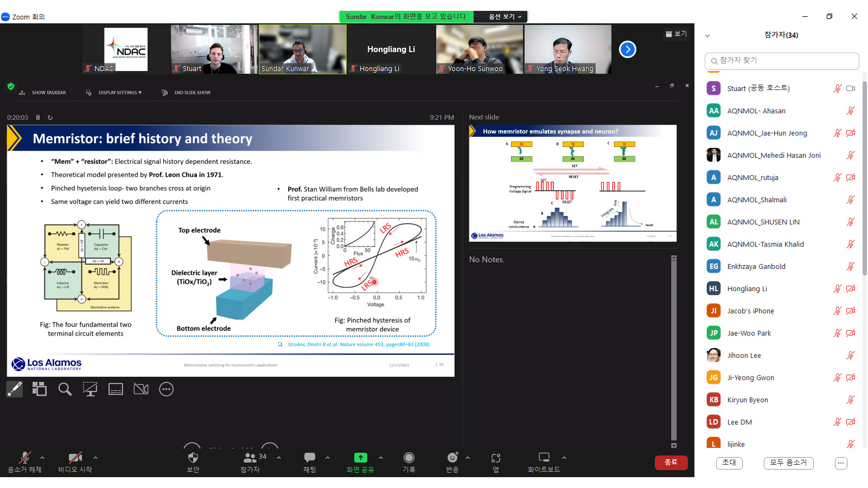
Task: Click the Strukov Nature citation link
Action: (359, 344)
